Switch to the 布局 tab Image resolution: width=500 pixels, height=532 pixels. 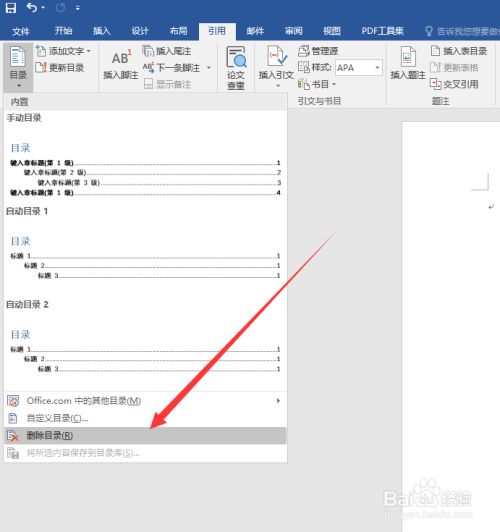pyautogui.click(x=178, y=31)
